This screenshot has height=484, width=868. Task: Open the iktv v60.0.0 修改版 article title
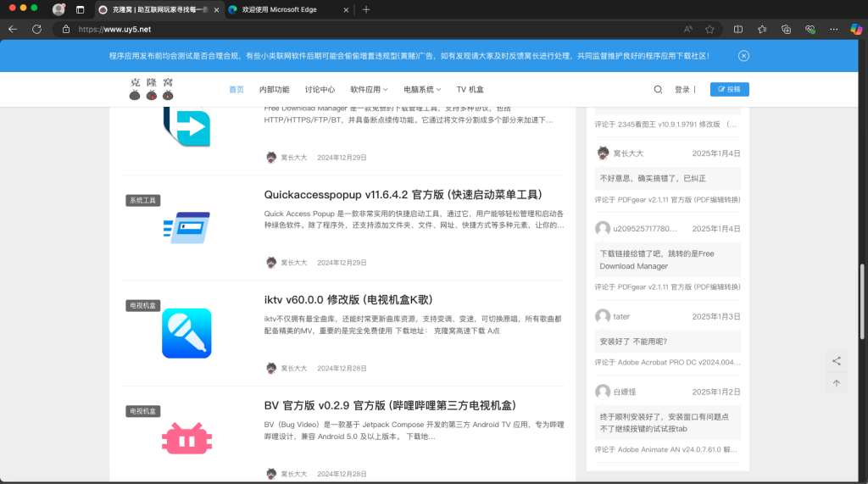[348, 299]
